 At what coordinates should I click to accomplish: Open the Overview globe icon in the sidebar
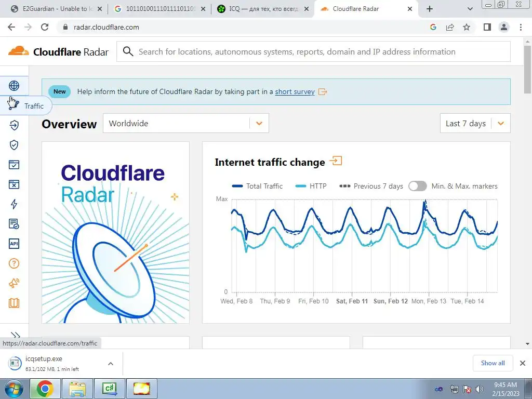(x=14, y=86)
